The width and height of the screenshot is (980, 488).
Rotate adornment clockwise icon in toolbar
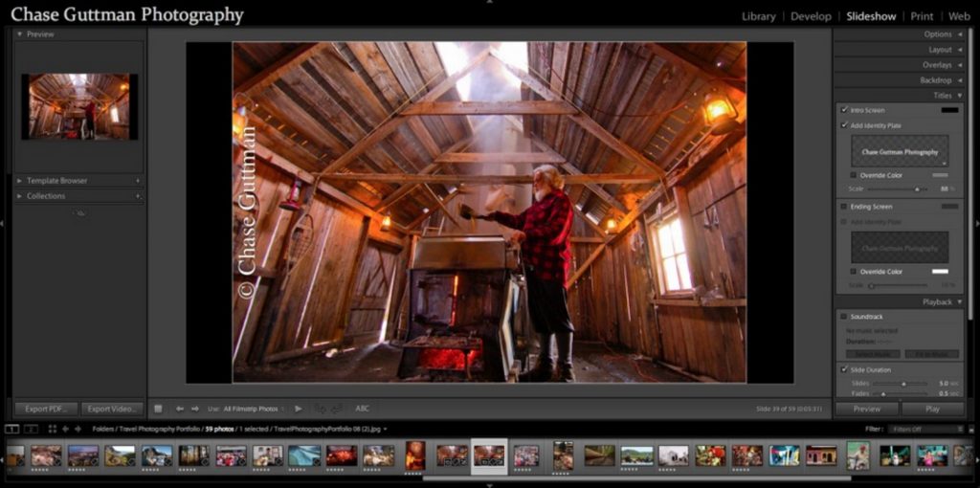(x=336, y=409)
